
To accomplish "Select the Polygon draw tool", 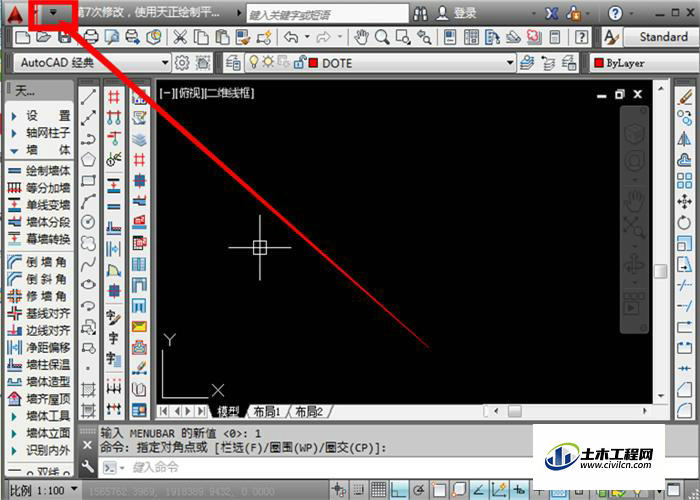I will [88, 159].
